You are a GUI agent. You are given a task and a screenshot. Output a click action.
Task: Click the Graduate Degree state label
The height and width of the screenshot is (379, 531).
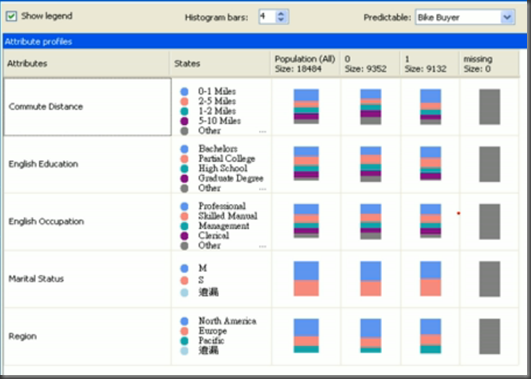[231, 178]
